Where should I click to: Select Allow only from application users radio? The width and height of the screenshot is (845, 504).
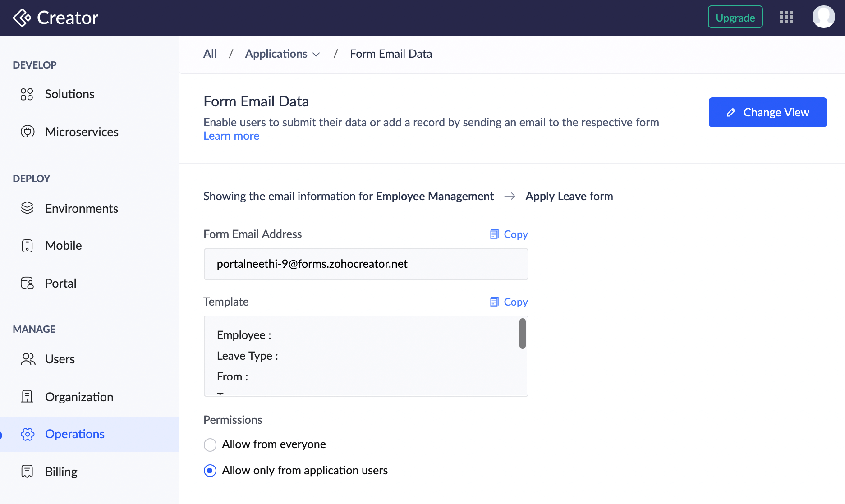click(x=210, y=471)
